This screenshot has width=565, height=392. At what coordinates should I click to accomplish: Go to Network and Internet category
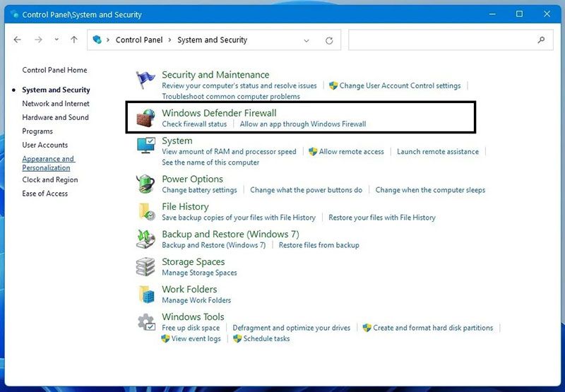pyautogui.click(x=56, y=104)
